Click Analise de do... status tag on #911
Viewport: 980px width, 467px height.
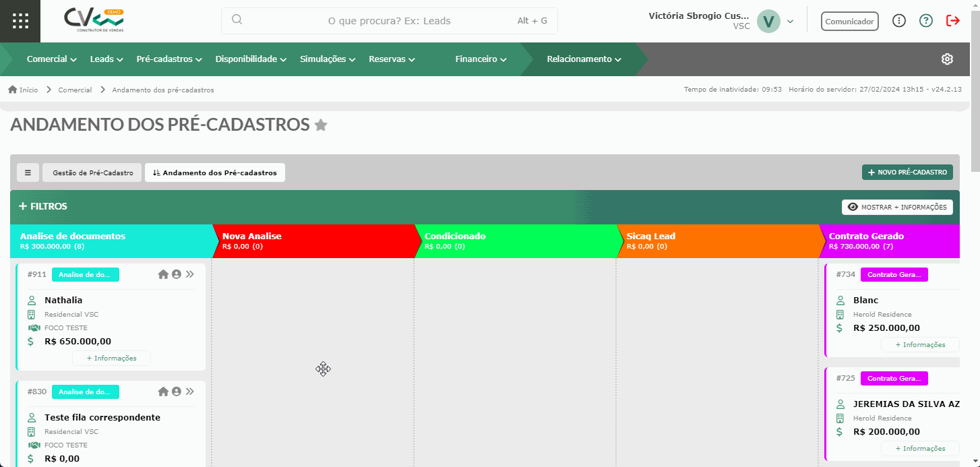tap(86, 274)
